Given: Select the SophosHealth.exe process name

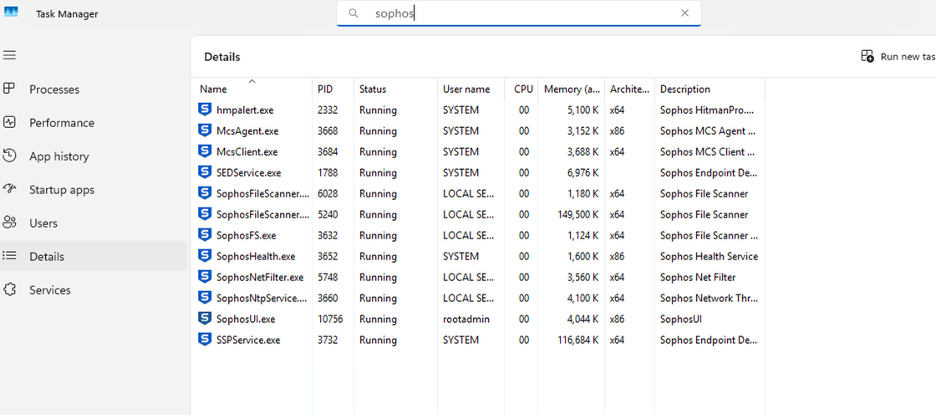Looking at the screenshot, I should coord(256,256).
